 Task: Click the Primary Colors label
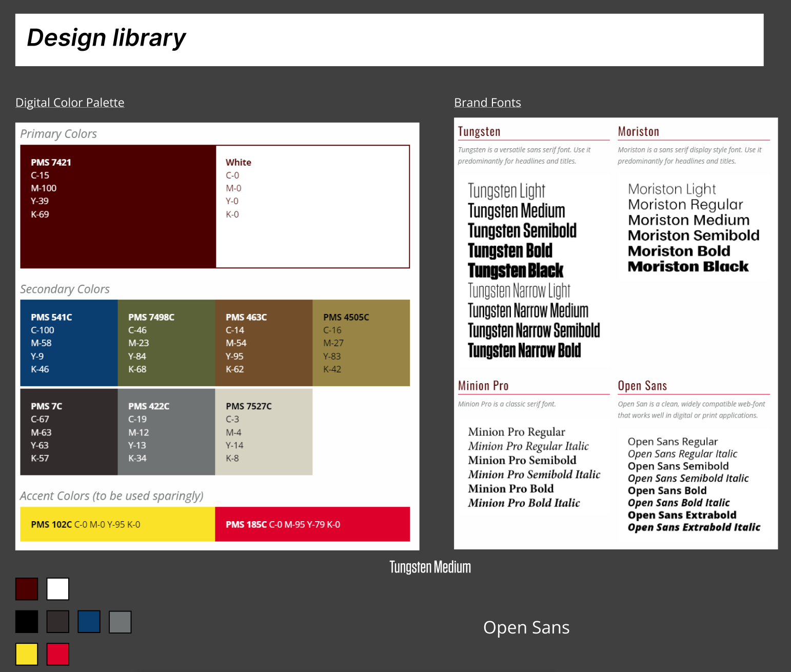click(x=58, y=134)
